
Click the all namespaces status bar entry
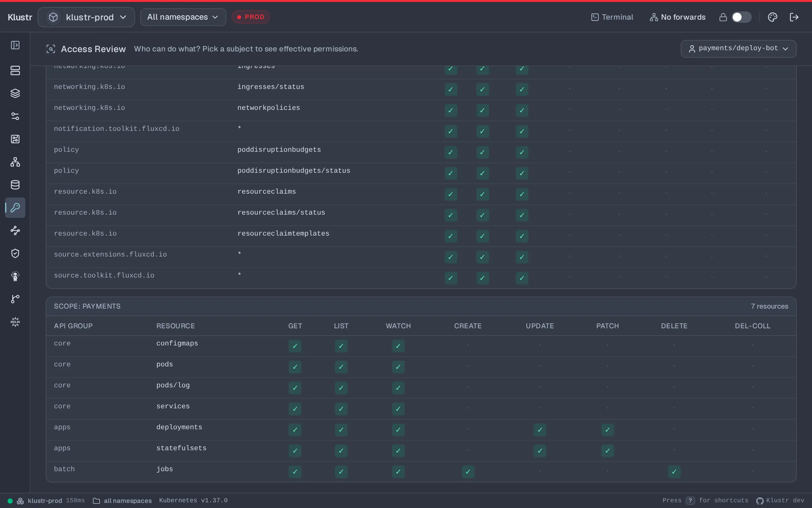point(122,501)
